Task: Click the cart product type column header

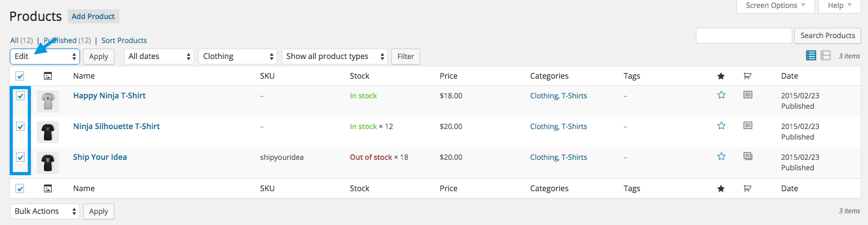Action: (747, 76)
